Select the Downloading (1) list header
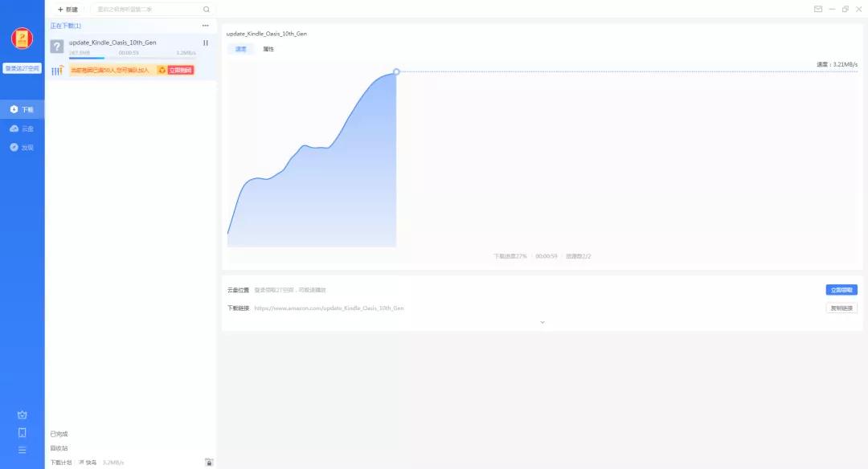The image size is (868, 469). tap(65, 26)
